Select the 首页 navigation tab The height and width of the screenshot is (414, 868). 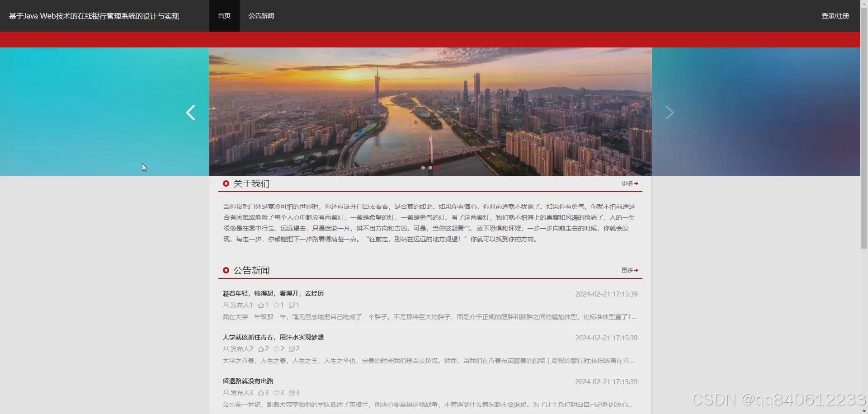224,16
